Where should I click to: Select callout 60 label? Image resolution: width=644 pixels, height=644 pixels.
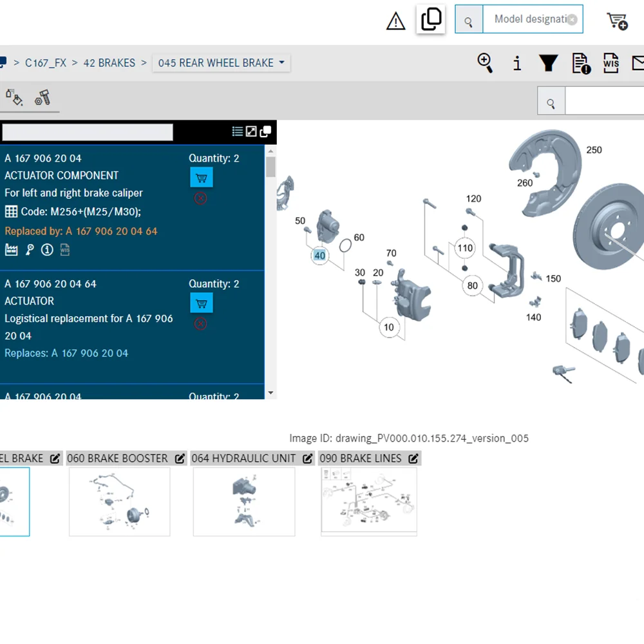tap(359, 238)
